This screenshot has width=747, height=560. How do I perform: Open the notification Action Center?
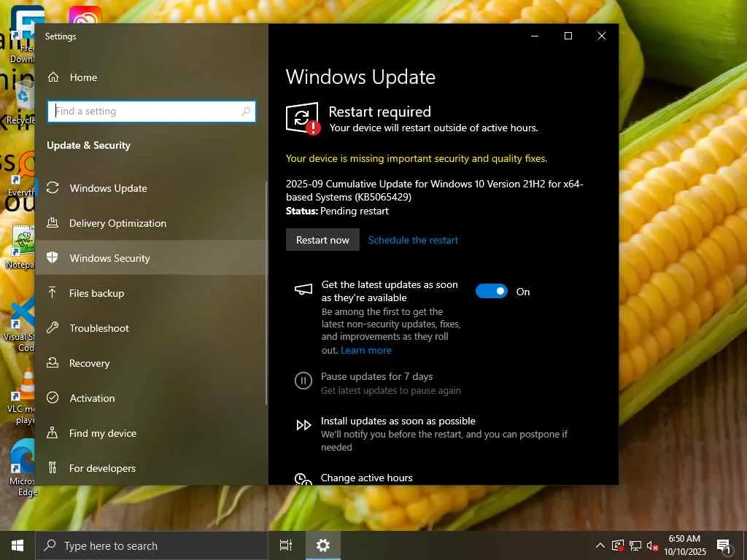point(724,546)
